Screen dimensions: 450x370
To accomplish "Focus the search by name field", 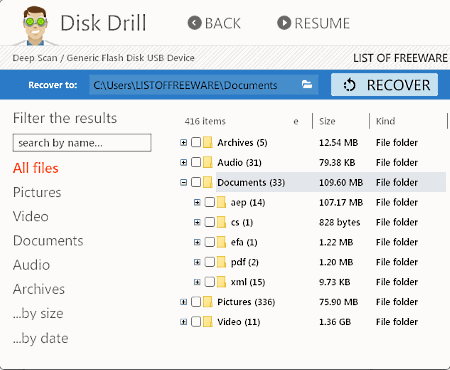I will [x=82, y=143].
